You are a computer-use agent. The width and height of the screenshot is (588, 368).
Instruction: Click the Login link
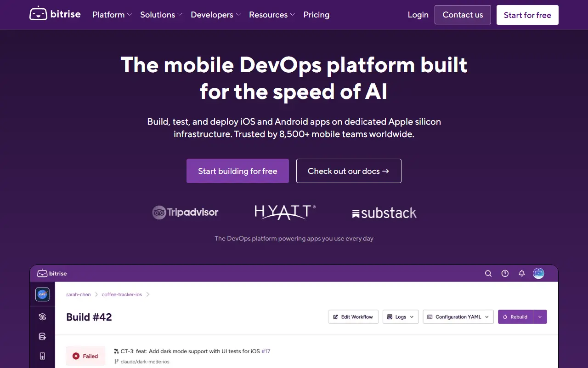click(418, 15)
